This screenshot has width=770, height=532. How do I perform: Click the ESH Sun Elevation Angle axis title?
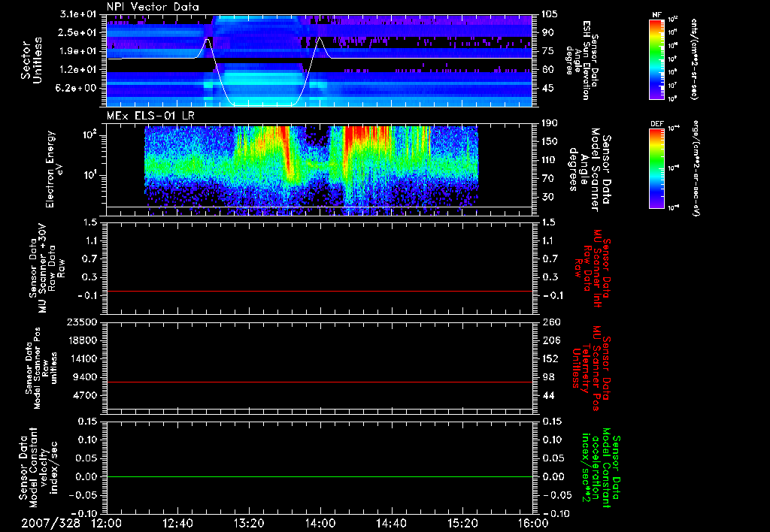click(x=584, y=60)
